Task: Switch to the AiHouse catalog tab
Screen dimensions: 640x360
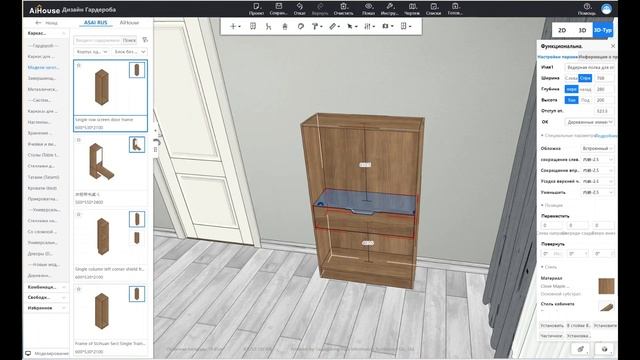Action: click(129, 23)
